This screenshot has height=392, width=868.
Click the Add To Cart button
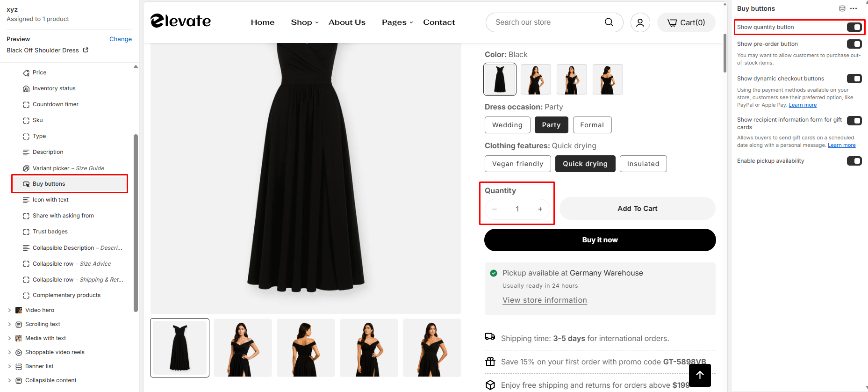[638, 209]
